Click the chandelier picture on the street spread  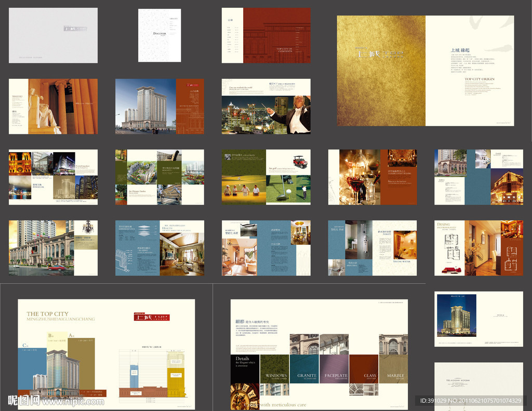(88, 227)
